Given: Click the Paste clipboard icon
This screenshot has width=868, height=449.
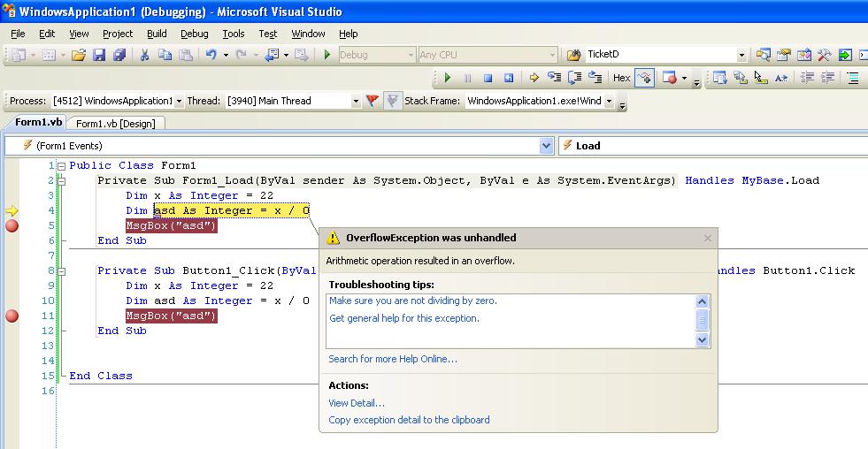Looking at the screenshot, I should [186, 55].
